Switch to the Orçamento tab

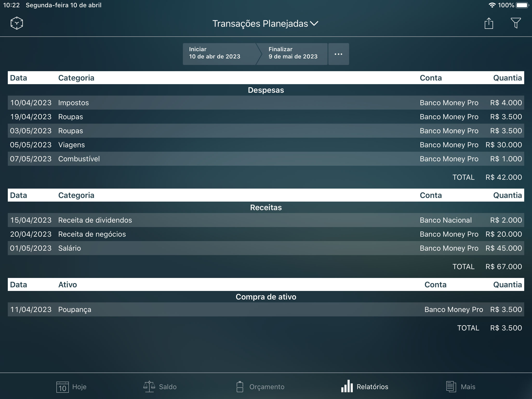(260, 387)
